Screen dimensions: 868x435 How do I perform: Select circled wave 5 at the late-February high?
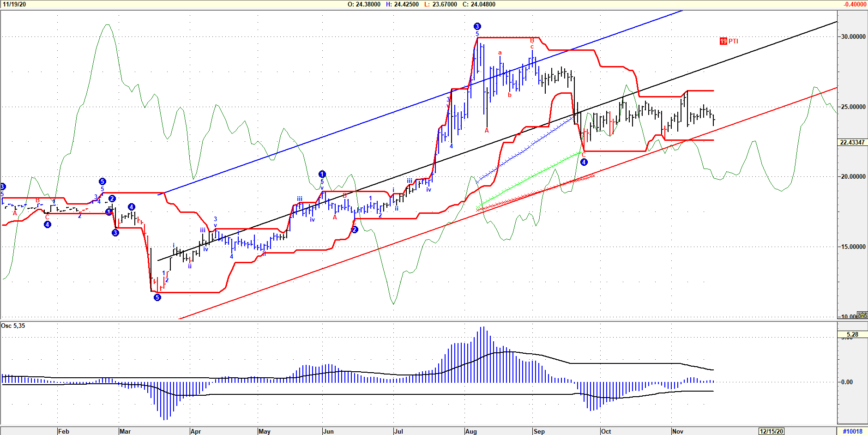tap(102, 181)
